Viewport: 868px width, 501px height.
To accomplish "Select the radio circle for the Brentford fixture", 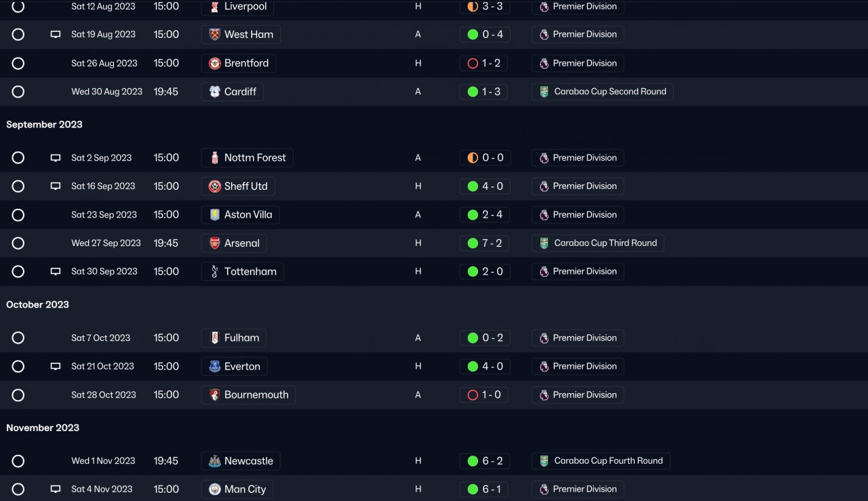I will coord(18,63).
